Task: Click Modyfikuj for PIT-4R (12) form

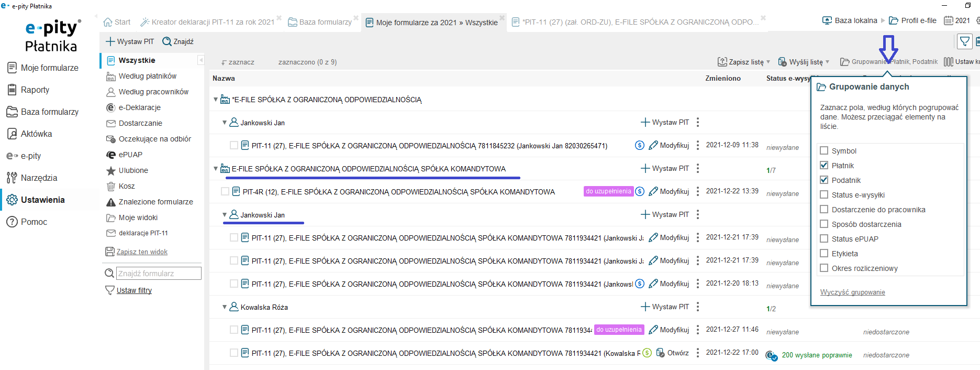Action: (669, 191)
